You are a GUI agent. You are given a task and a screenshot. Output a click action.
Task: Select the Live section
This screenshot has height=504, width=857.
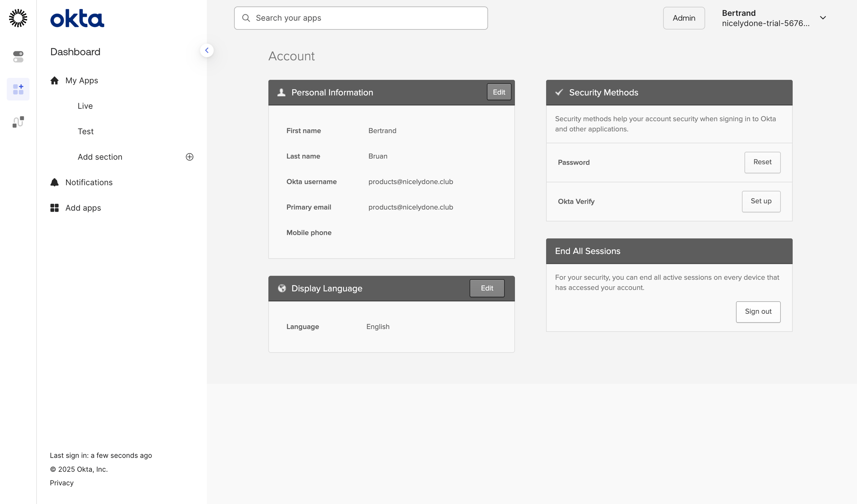point(85,106)
